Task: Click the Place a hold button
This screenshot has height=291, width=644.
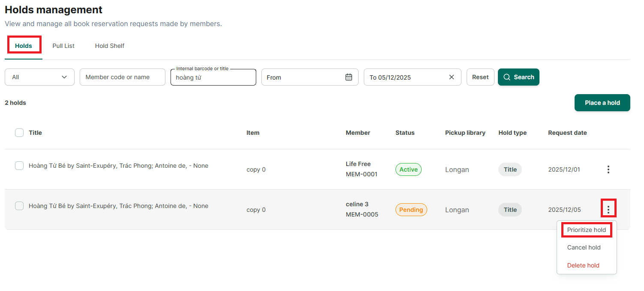Action: [x=602, y=103]
